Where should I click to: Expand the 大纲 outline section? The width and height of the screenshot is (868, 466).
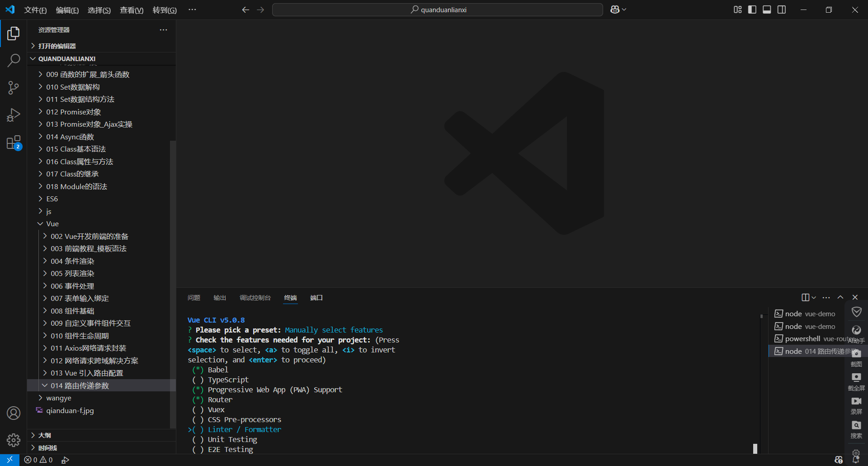pyautogui.click(x=102, y=435)
